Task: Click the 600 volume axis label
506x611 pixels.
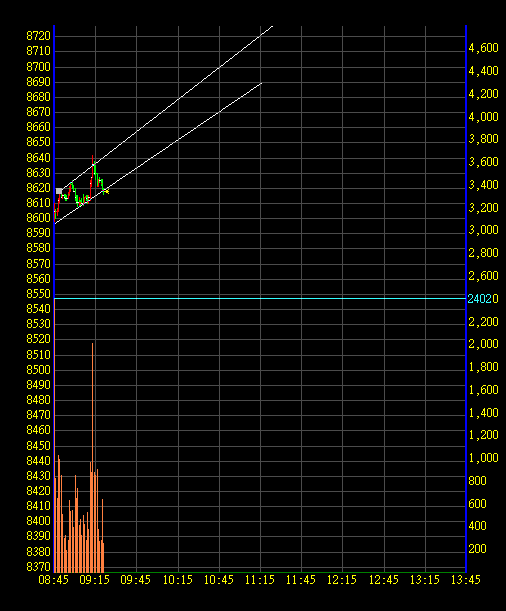Action: pyautogui.click(x=477, y=504)
